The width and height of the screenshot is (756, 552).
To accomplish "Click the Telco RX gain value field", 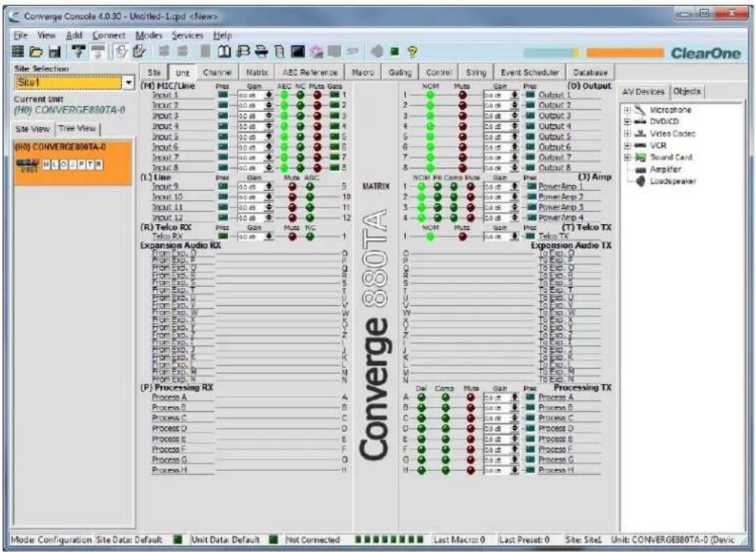I will click(251, 237).
